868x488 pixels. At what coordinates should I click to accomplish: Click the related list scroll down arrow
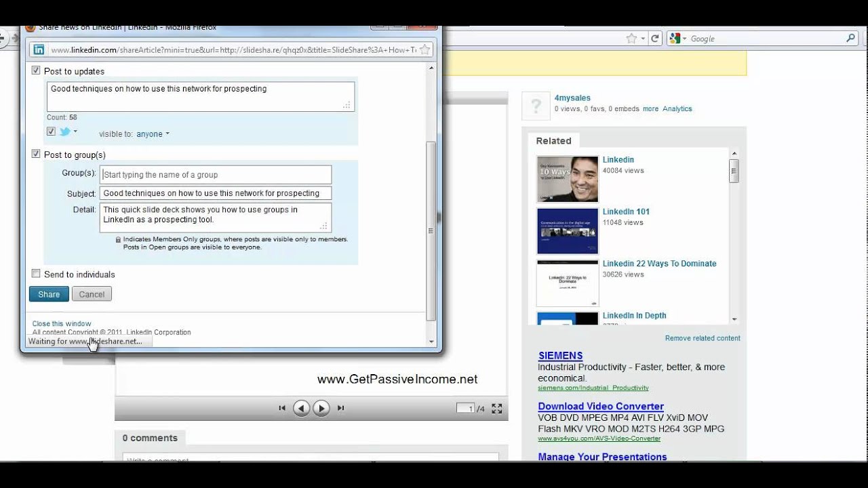point(734,319)
